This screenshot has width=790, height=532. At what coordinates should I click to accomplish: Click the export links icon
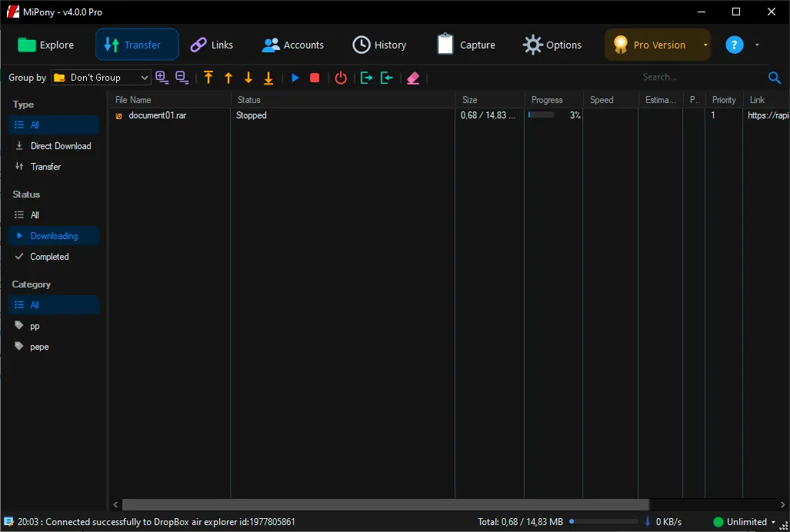coord(367,78)
